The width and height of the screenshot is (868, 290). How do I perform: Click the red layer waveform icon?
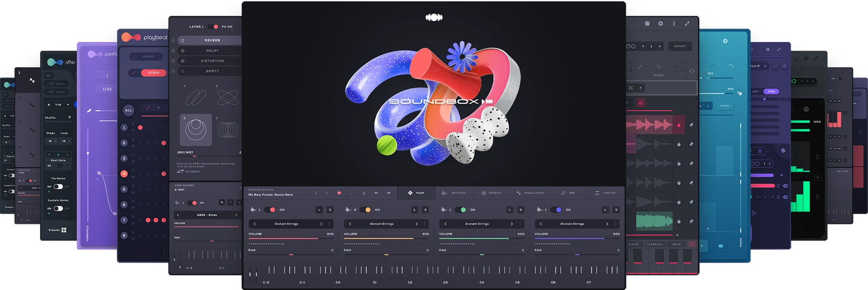click(253, 210)
